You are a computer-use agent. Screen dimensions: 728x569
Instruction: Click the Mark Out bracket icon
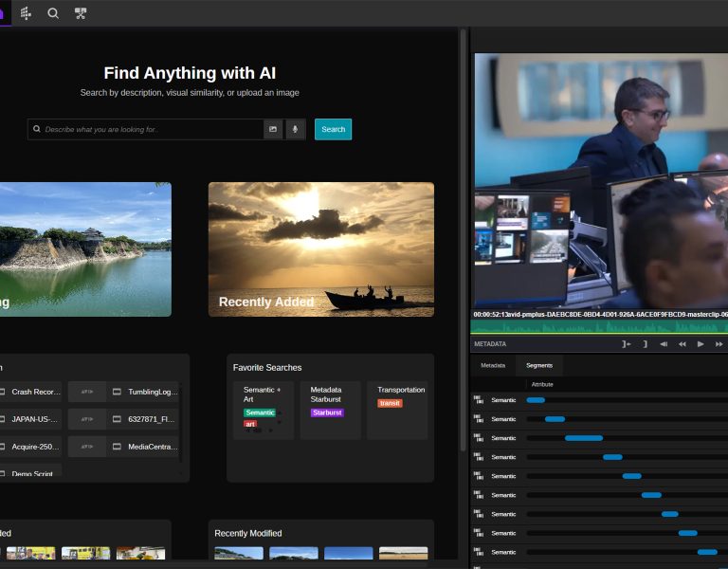[x=645, y=343]
